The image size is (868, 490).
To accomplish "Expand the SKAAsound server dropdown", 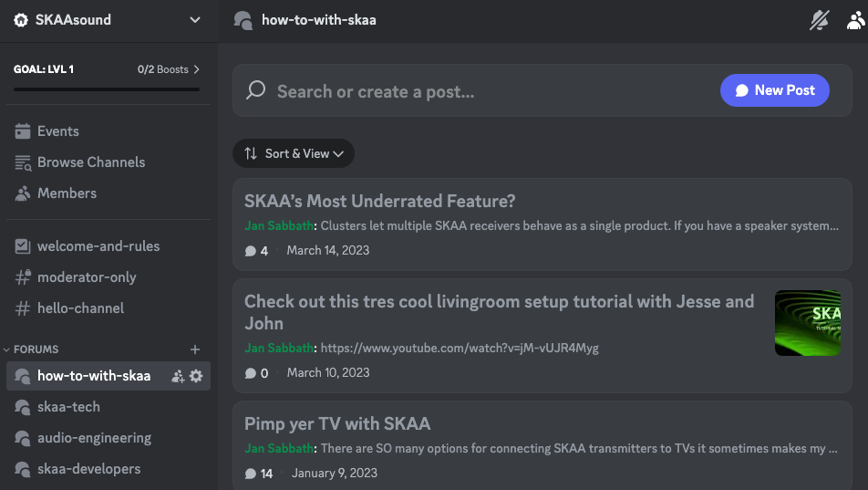I will click(194, 20).
